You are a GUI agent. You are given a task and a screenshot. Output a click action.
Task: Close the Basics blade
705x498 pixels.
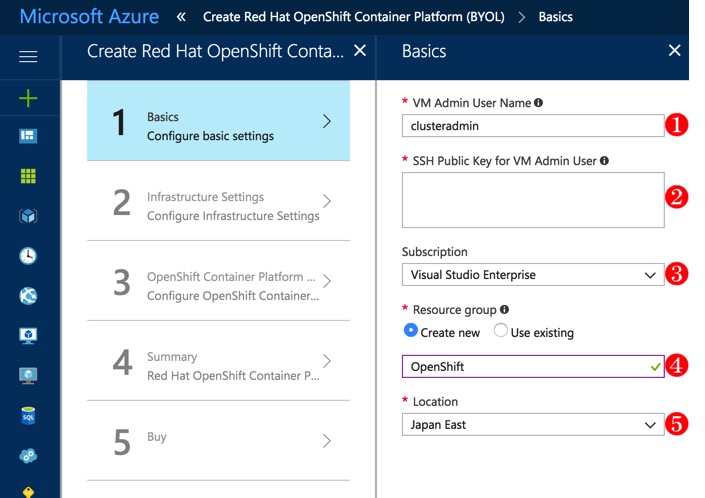pos(675,51)
